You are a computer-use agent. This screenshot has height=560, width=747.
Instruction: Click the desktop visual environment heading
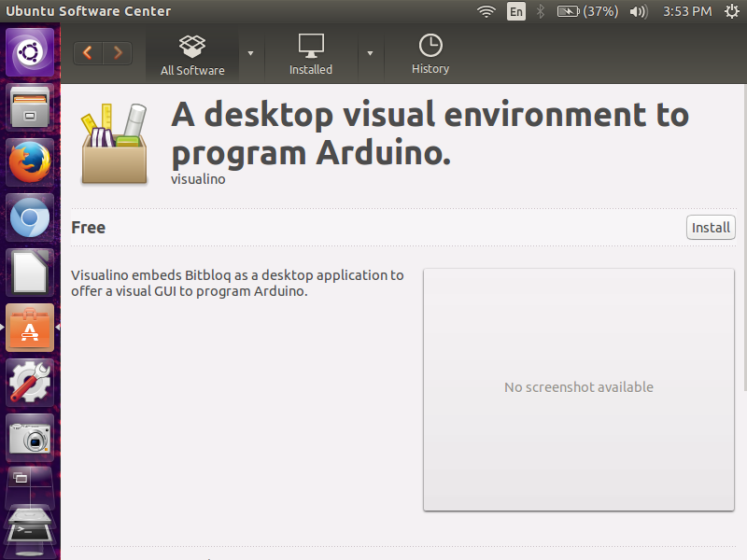[x=430, y=133]
